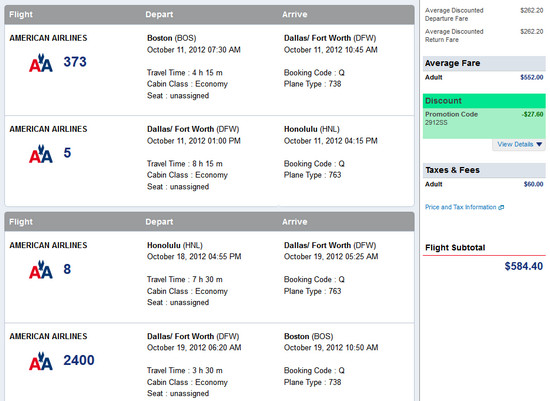Click the American Airlines logo for flight 373
The height and width of the screenshot is (401, 550).
(41, 63)
